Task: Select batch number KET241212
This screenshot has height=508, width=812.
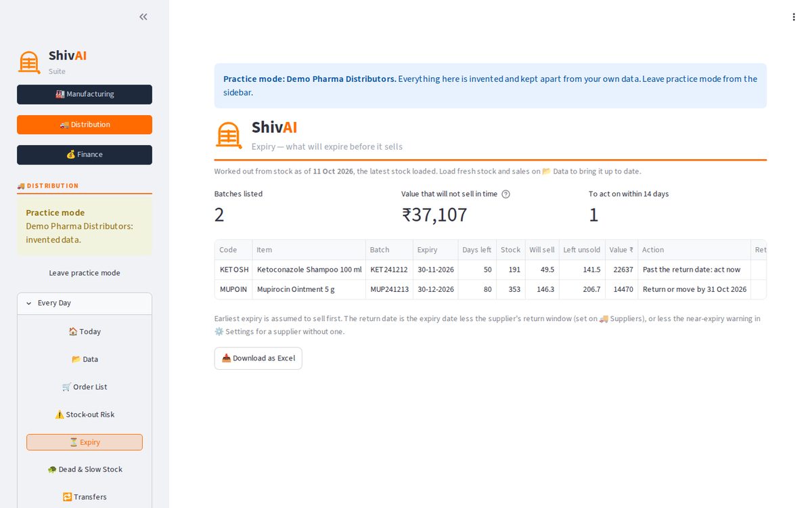Action: click(389, 270)
